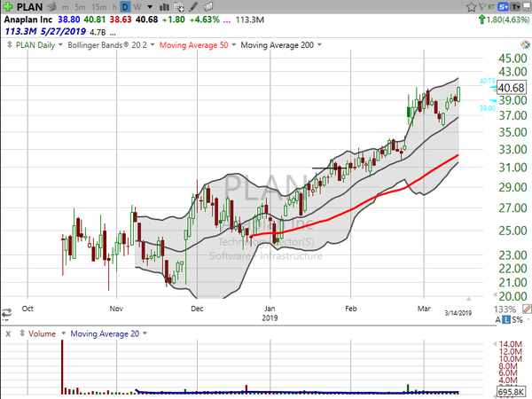Click the 133% zoom level
The height and width of the screenshot is (399, 532).
coord(505,309)
